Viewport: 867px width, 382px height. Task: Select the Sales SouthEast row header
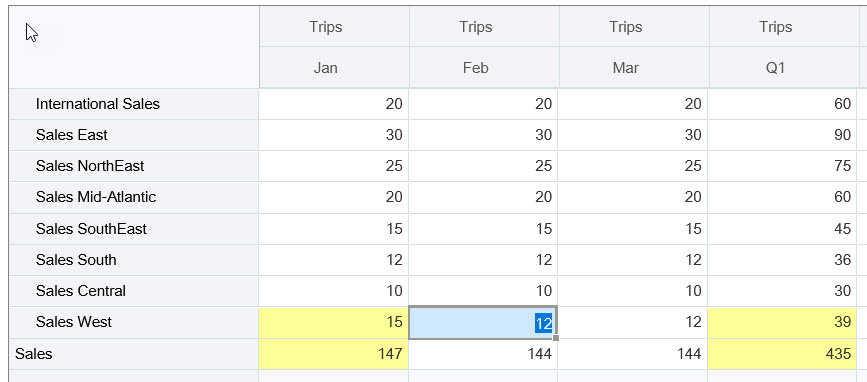(x=134, y=228)
